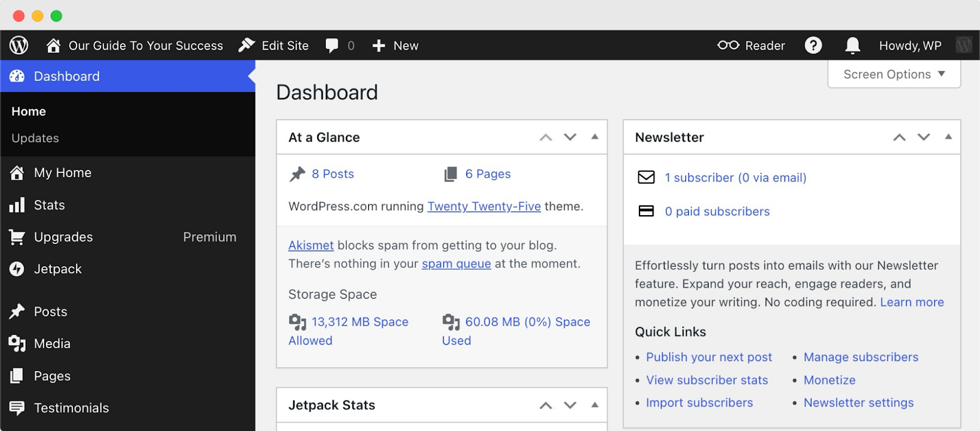The height and width of the screenshot is (431, 980).
Task: Click 13,312 MB Space Allowed link
Action: tap(349, 331)
